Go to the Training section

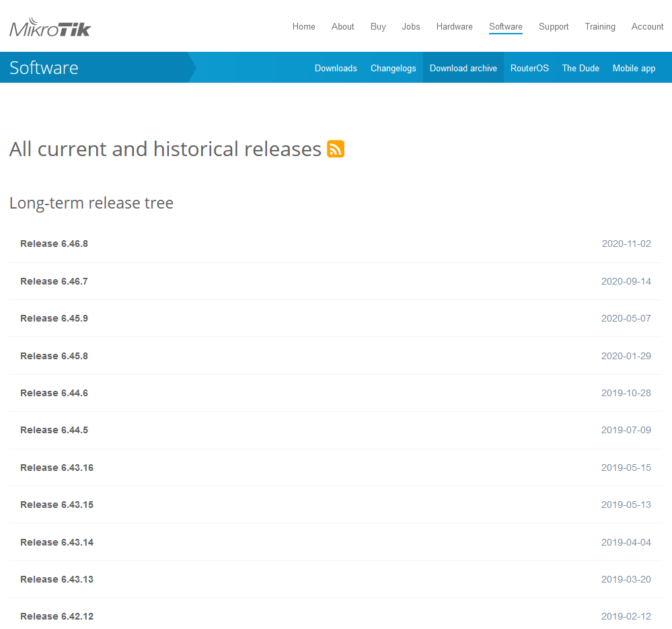pos(599,27)
